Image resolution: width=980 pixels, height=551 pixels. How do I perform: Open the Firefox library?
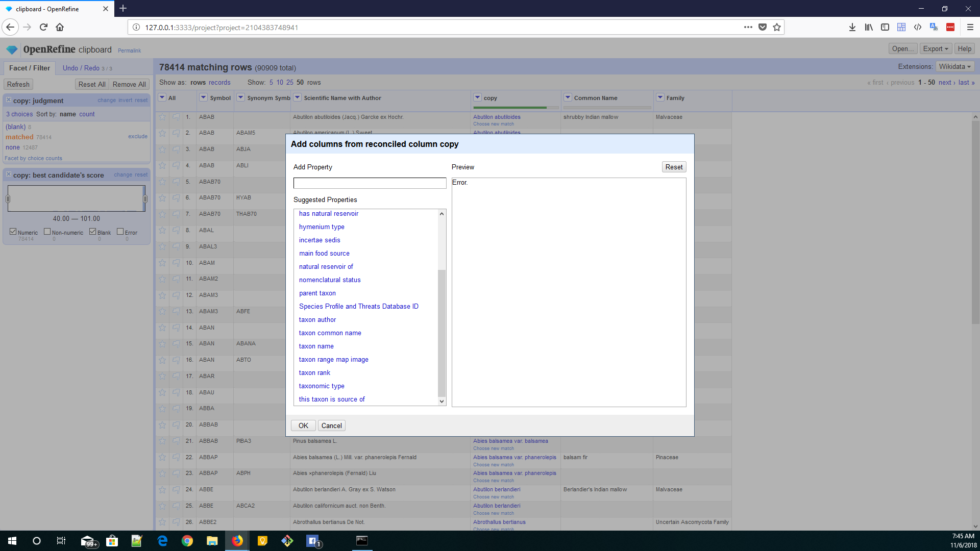[869, 27]
